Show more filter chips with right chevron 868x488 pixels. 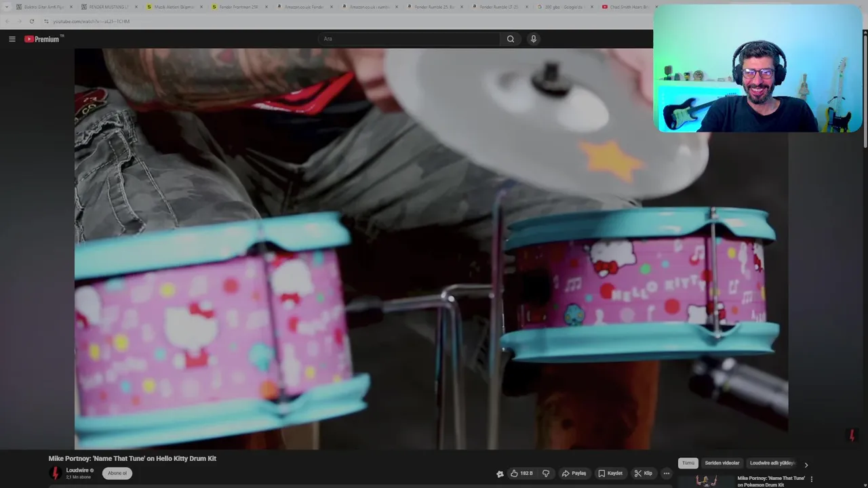pos(806,464)
